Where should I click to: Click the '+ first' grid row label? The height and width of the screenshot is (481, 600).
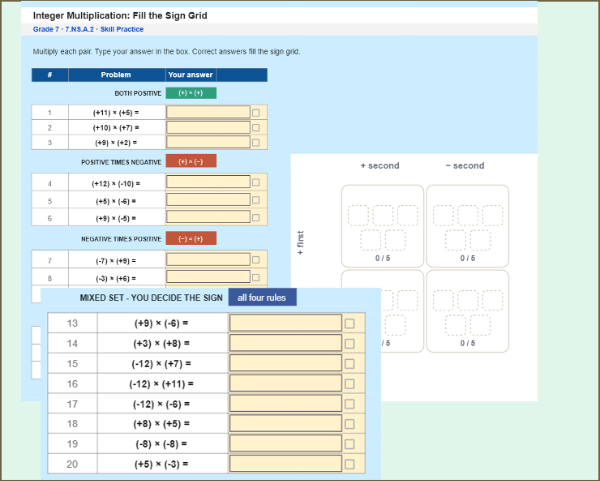pos(300,243)
